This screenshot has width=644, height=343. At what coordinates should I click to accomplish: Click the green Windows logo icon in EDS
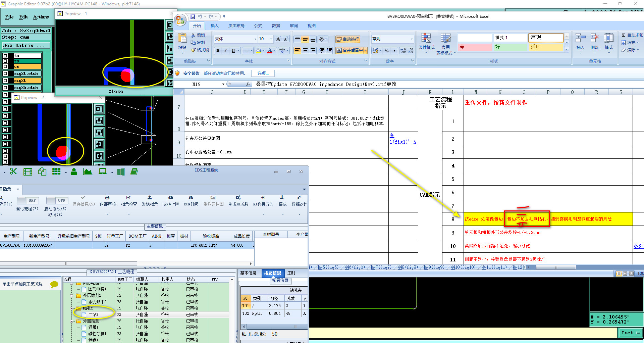(121, 172)
